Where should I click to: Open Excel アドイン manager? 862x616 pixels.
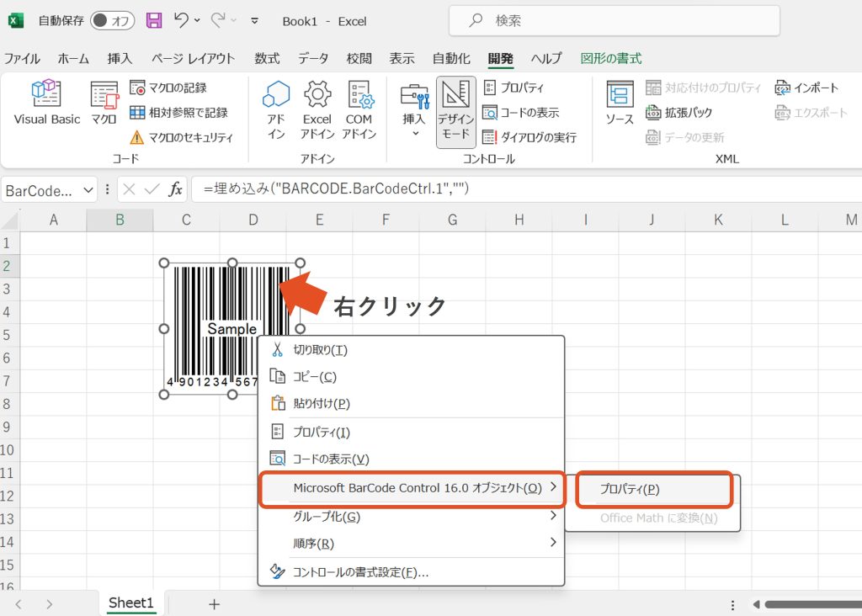(317, 110)
